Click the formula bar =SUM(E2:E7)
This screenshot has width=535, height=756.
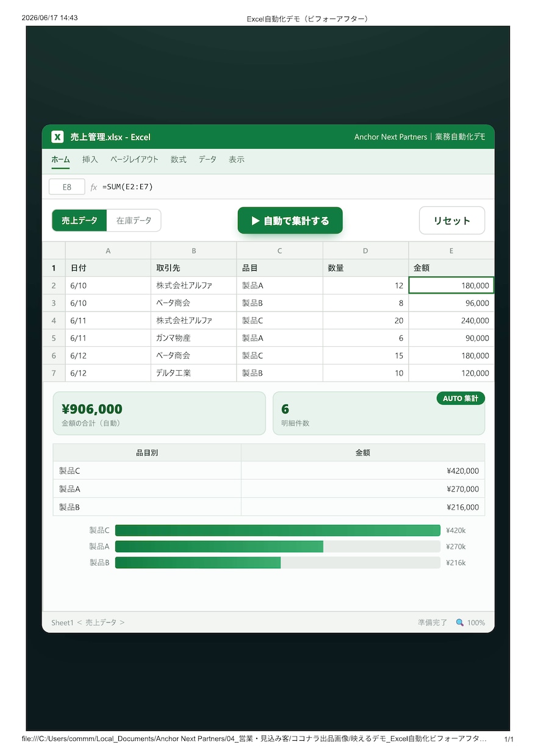click(128, 187)
